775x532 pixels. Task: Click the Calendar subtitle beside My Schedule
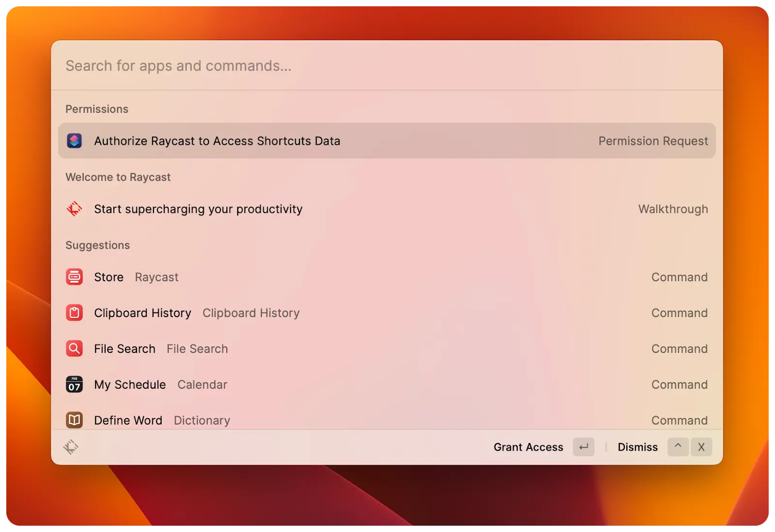(202, 385)
